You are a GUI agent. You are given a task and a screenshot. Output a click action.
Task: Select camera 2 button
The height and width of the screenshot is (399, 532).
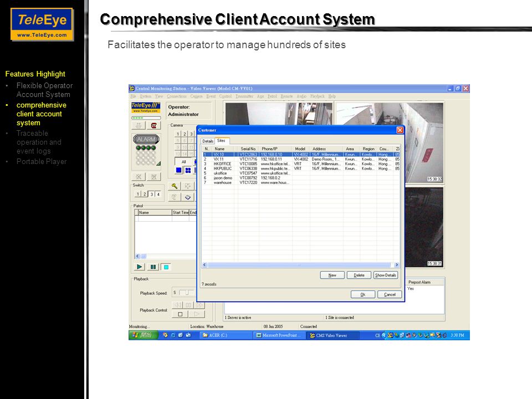pyautogui.click(x=185, y=134)
